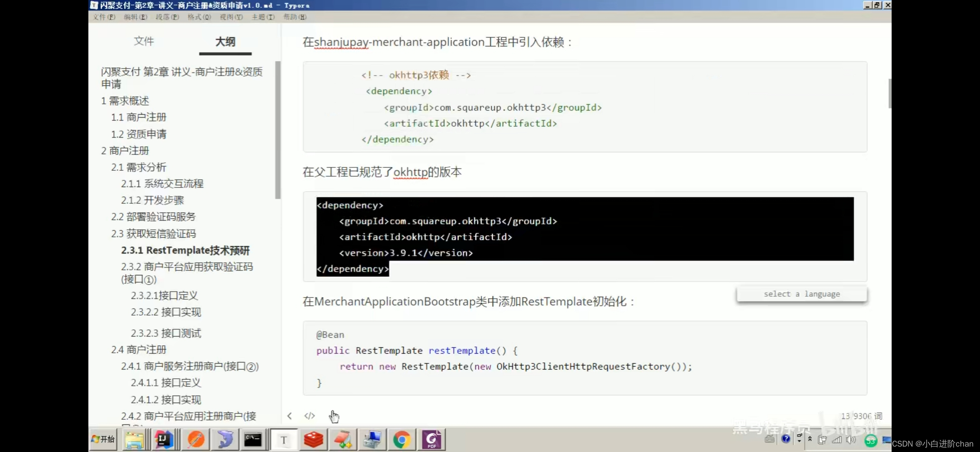Switch to the 大纲 outline tab
The image size is (980, 452).
pos(225,41)
